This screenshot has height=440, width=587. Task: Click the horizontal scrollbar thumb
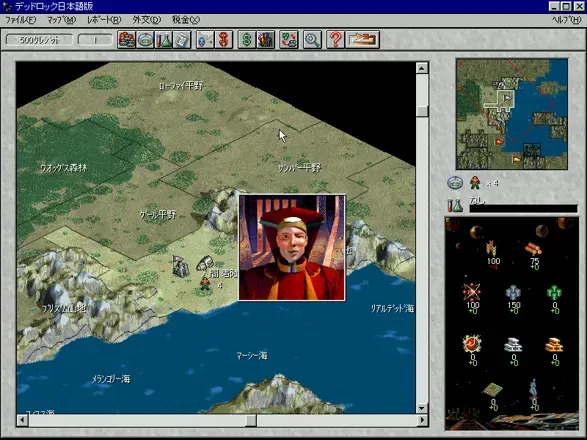click(251, 420)
